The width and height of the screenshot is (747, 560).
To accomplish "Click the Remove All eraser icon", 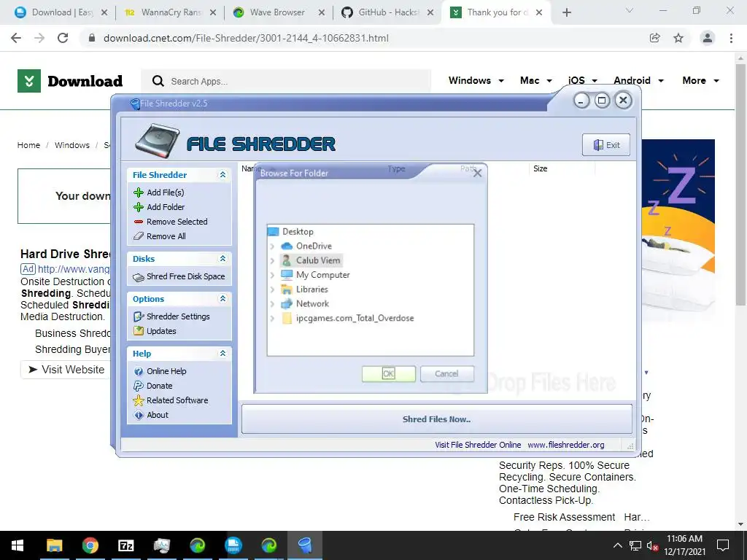I will click(139, 236).
